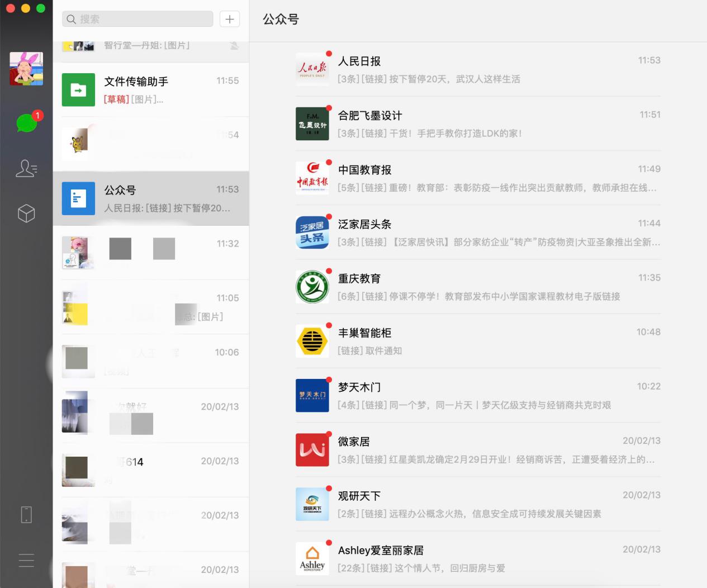The width and height of the screenshot is (707, 588).
Task: Click the 取件通知 message preview
Action: click(x=370, y=350)
